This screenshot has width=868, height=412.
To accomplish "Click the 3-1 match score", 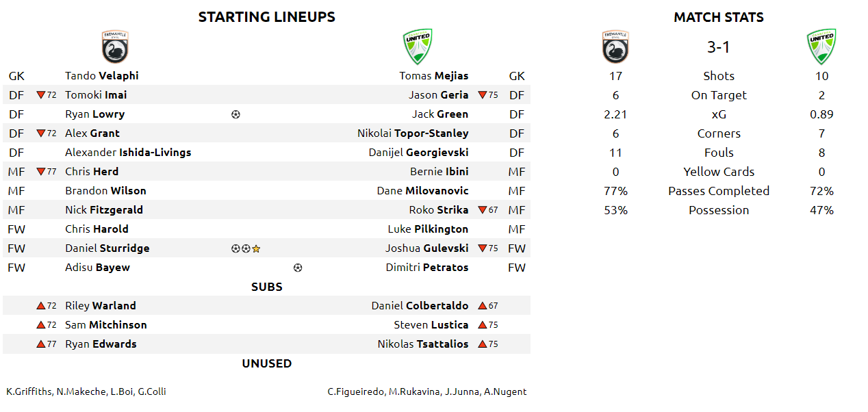I will pos(719,47).
